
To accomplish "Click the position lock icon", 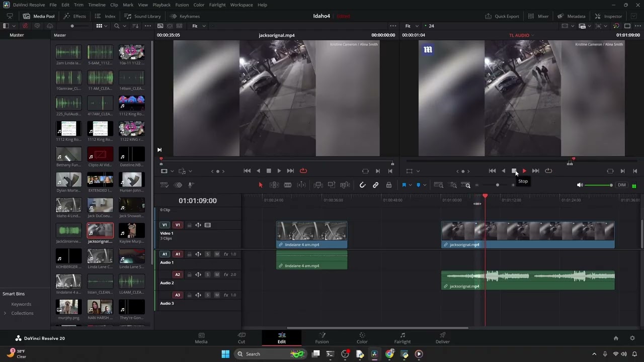I will tap(388, 185).
